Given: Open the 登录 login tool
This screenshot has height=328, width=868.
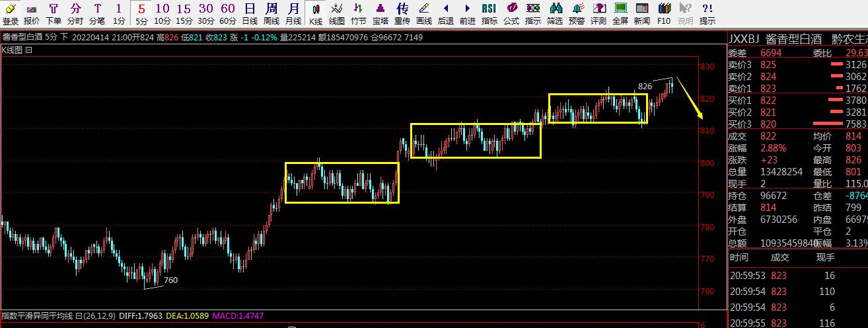Looking at the screenshot, I should coord(11,13).
